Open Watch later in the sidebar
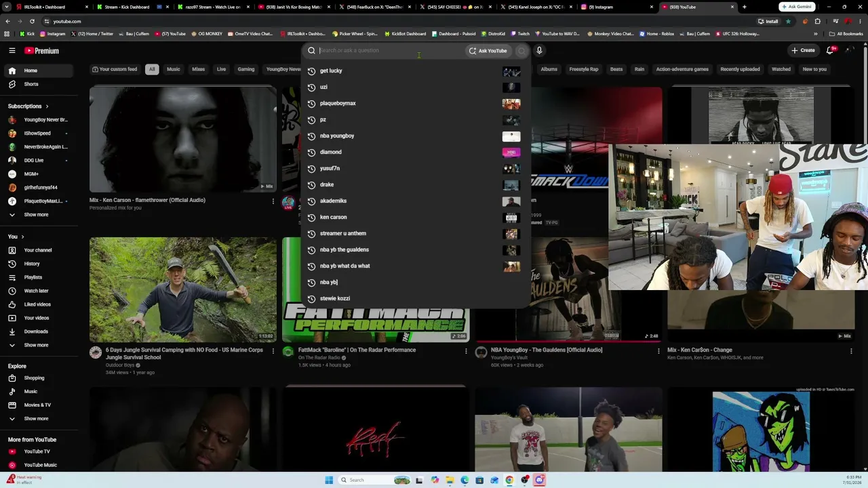 coord(39,291)
